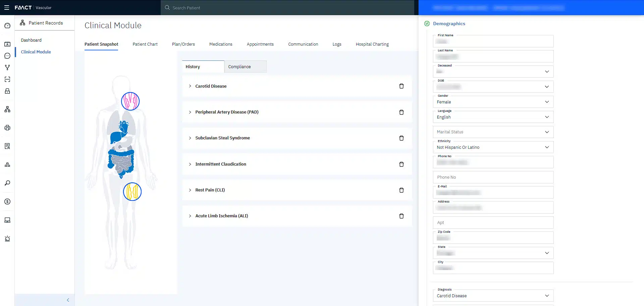Click the Apt field
The width and height of the screenshot is (644, 306).
click(x=493, y=223)
